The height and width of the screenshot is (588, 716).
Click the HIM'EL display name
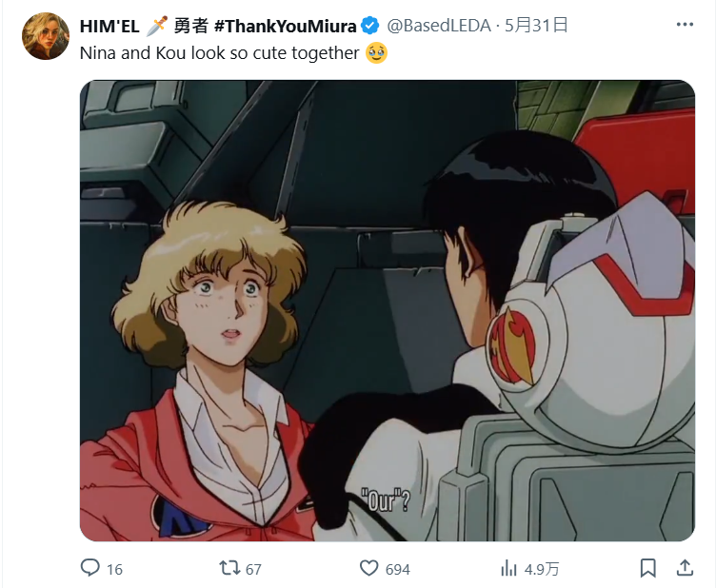[x=109, y=26]
